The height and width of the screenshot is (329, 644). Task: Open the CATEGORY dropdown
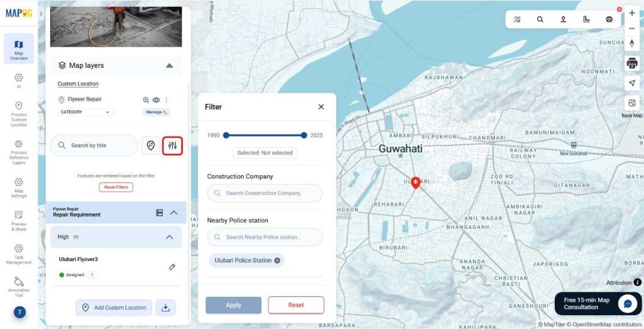(x=86, y=112)
